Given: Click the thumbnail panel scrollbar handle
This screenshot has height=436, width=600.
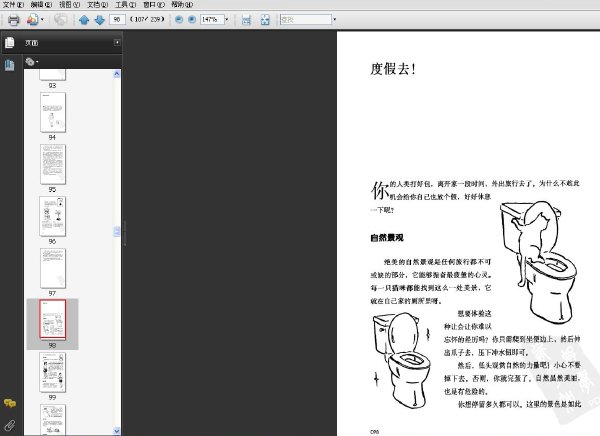Looking at the screenshot, I should click(x=117, y=231).
